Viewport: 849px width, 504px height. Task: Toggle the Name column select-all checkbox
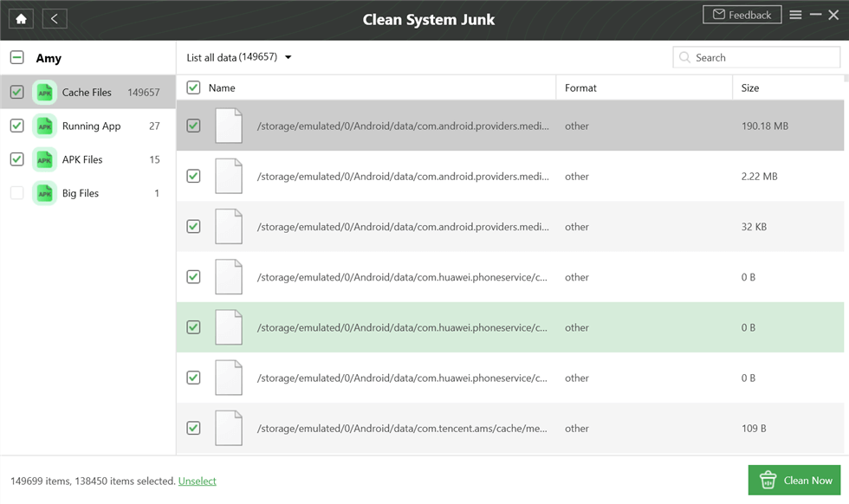(193, 87)
